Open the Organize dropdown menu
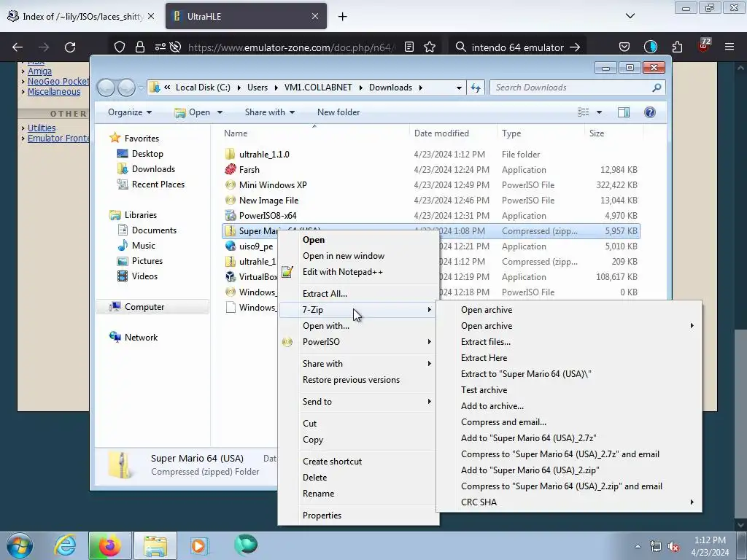 click(x=130, y=112)
